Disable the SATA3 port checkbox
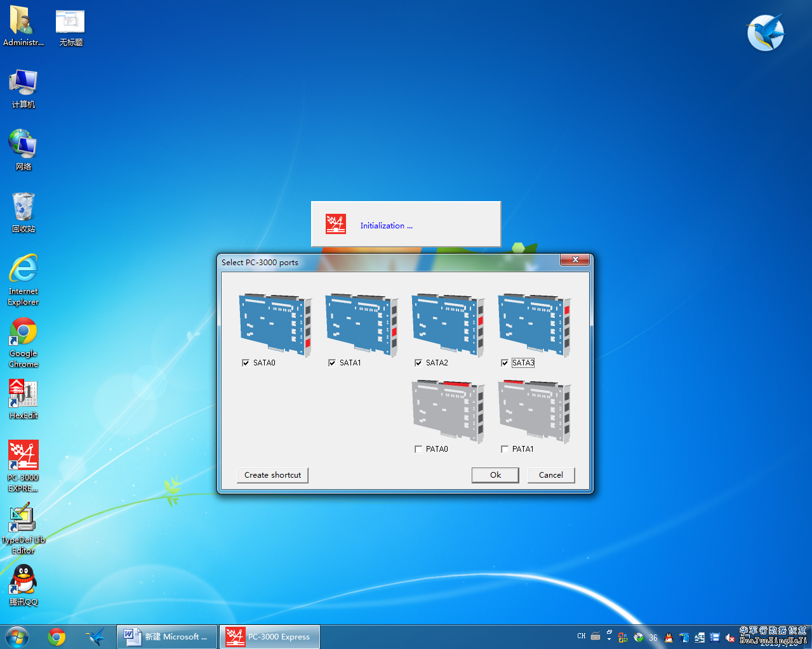 (x=505, y=363)
